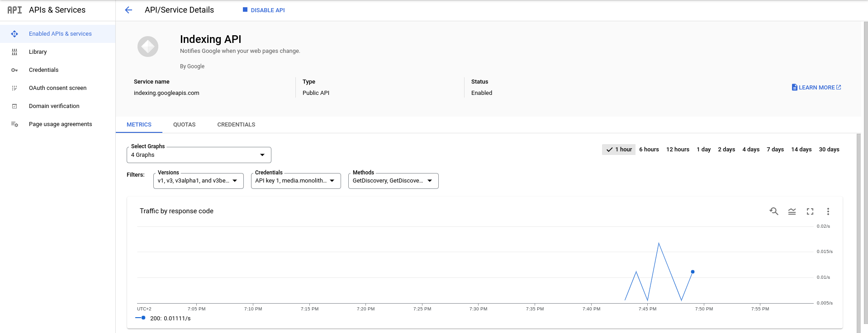Click the Credentials key icon in sidebar
The height and width of the screenshot is (333, 868).
(14, 70)
